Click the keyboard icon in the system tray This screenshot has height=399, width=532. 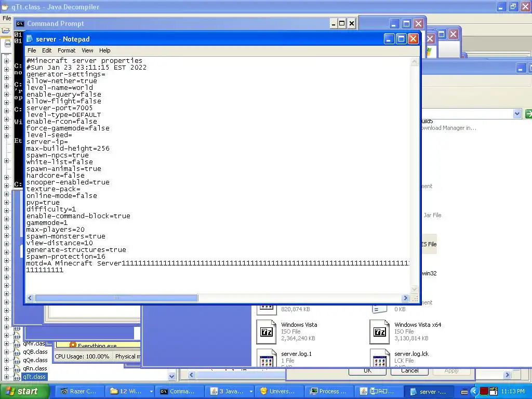pos(464,392)
